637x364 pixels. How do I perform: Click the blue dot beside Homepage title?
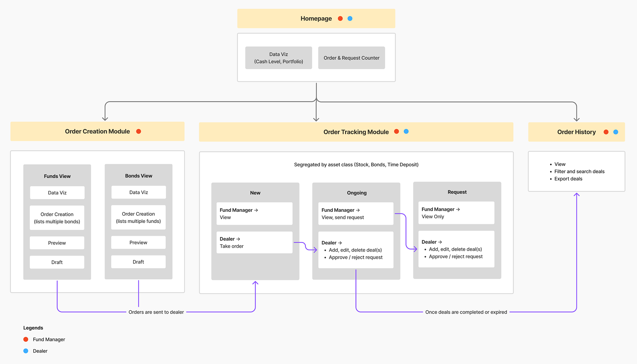tap(350, 19)
